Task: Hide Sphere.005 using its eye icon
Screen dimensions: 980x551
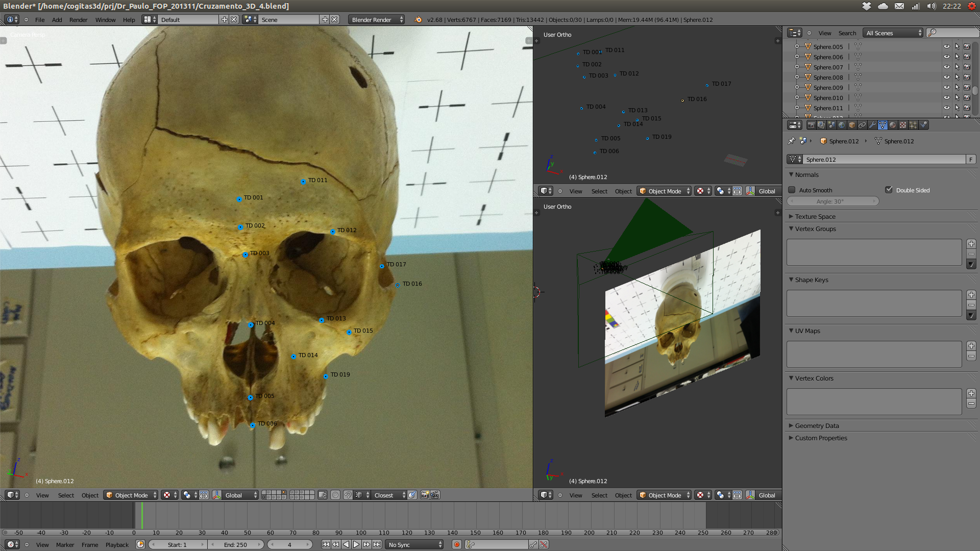Action: click(x=946, y=46)
